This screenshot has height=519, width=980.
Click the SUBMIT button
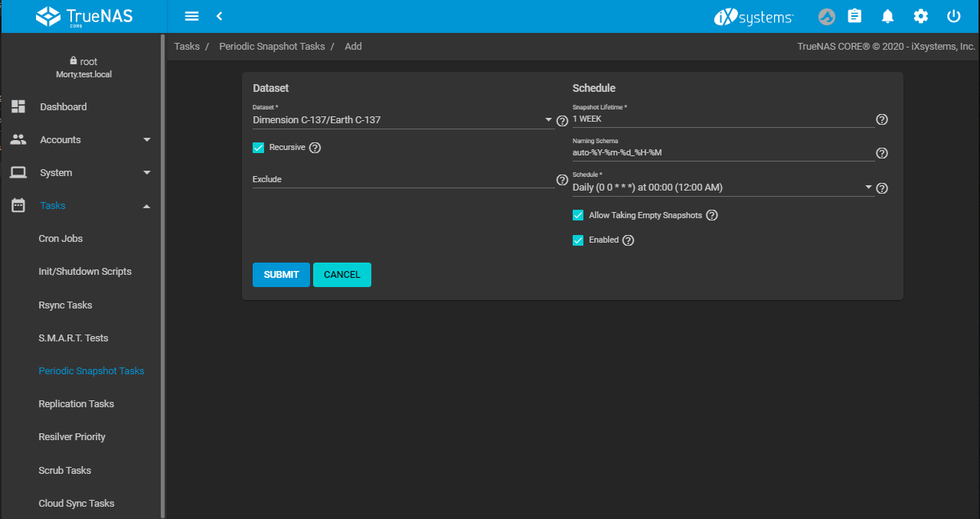pyautogui.click(x=281, y=275)
